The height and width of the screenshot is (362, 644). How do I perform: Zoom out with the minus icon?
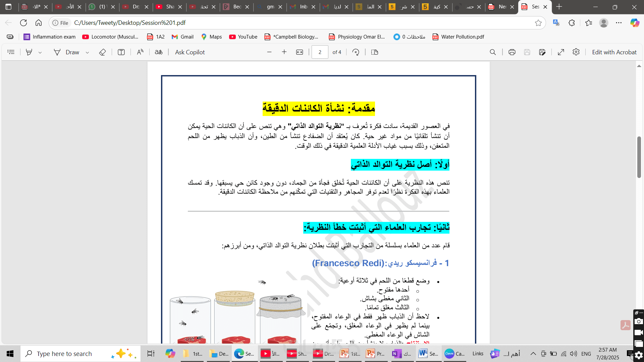point(269,52)
